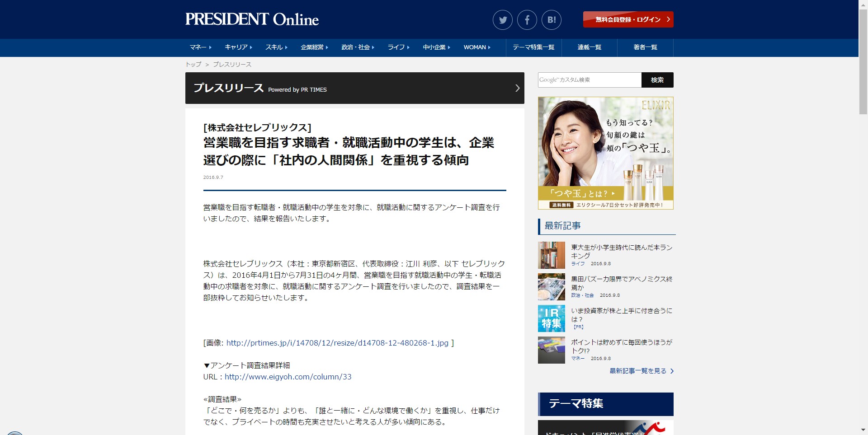Expand the マネー menu
The height and width of the screenshot is (435, 868).
coord(201,47)
